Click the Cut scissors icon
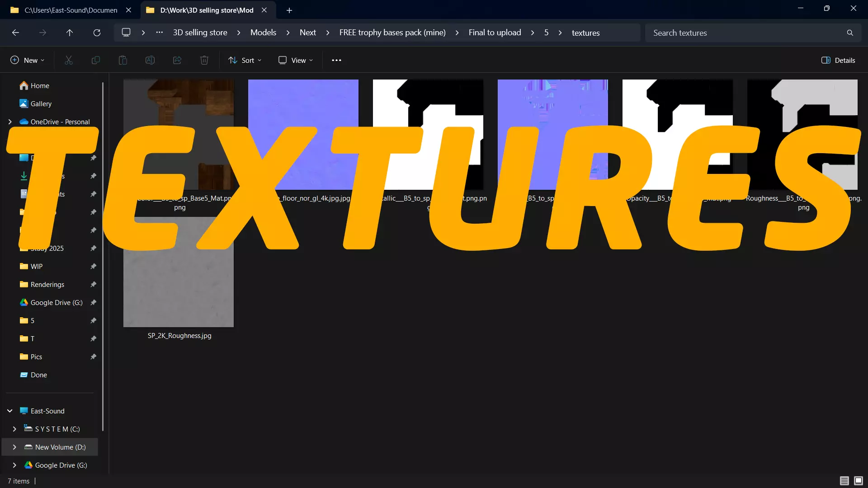Viewport: 868px width, 488px height. (69, 60)
